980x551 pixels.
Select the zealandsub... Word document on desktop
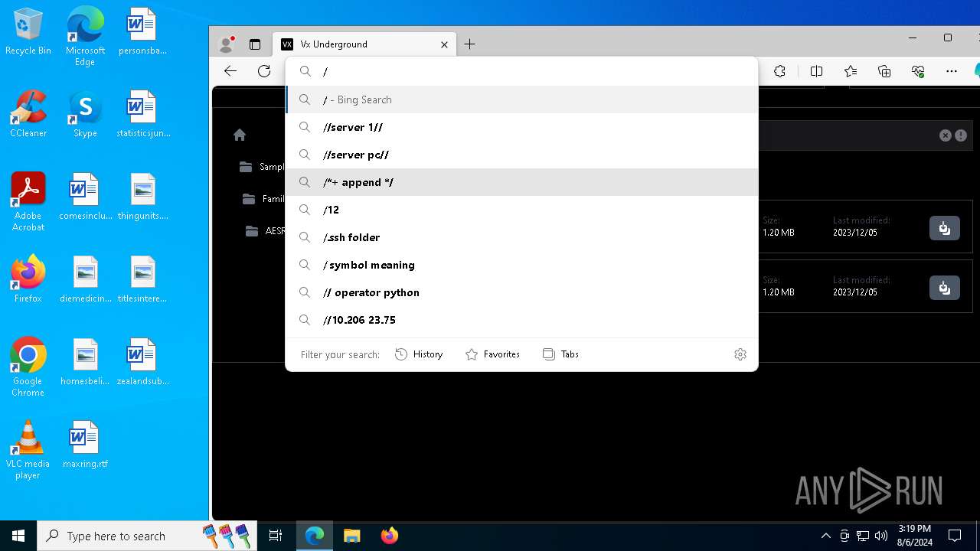click(142, 362)
